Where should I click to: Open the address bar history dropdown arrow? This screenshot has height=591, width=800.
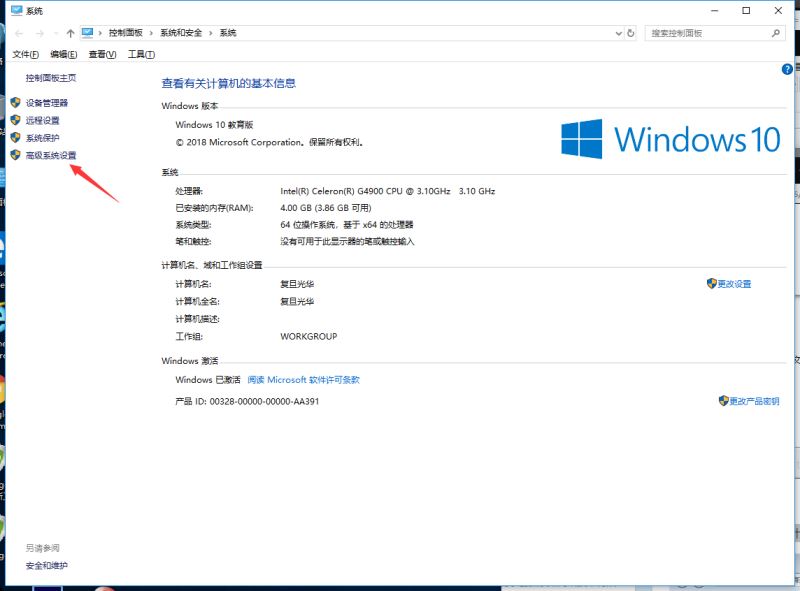(618, 31)
